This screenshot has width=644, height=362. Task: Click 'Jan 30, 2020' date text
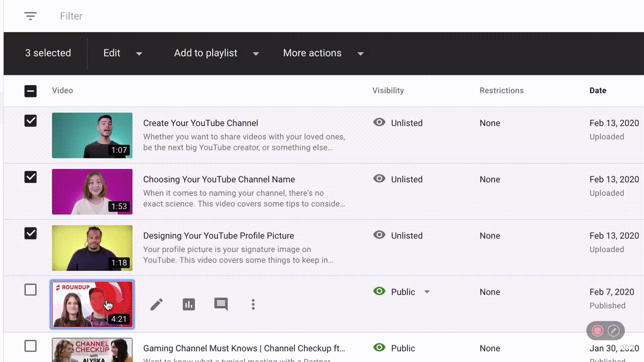(x=614, y=348)
